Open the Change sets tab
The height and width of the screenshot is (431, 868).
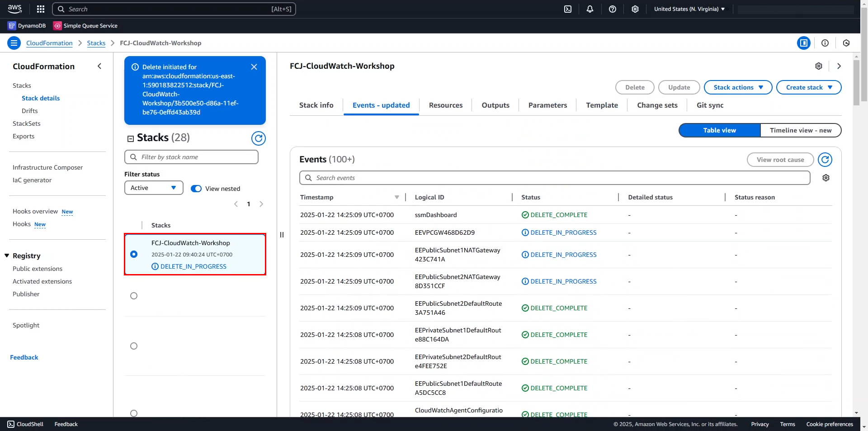point(657,105)
